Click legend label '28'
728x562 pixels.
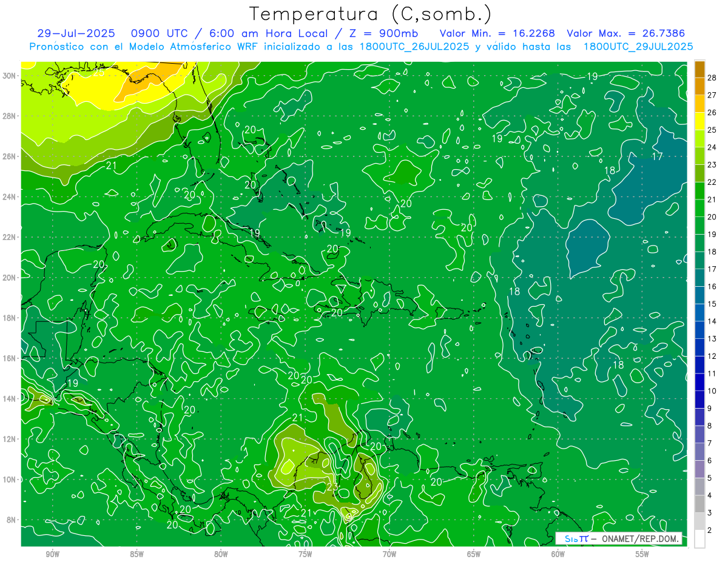click(712, 78)
